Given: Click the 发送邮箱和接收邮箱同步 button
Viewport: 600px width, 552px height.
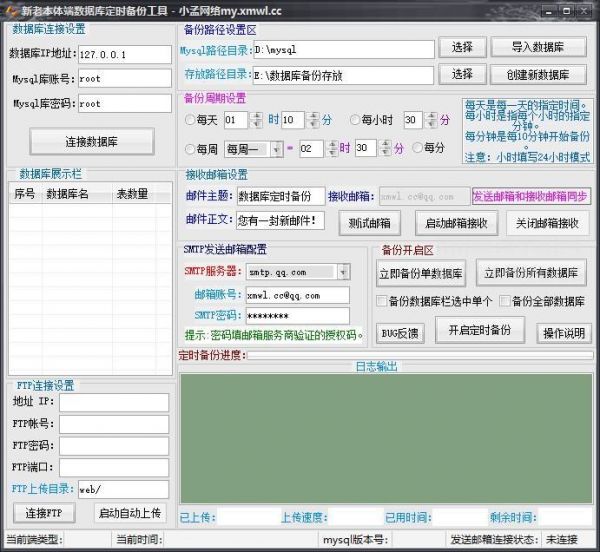Looking at the screenshot, I should click(531, 196).
